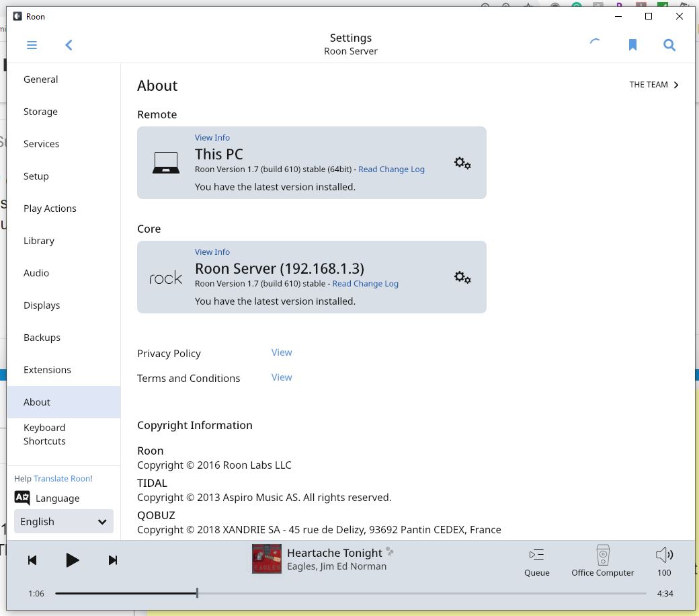Click the laptop icon for This PC
Image resolution: width=699 pixels, height=616 pixels.
(x=166, y=162)
